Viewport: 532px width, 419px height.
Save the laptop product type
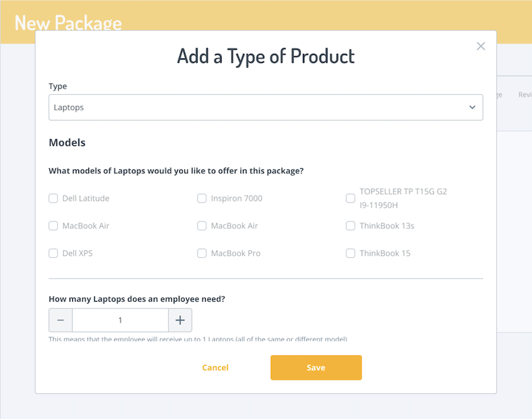point(316,368)
